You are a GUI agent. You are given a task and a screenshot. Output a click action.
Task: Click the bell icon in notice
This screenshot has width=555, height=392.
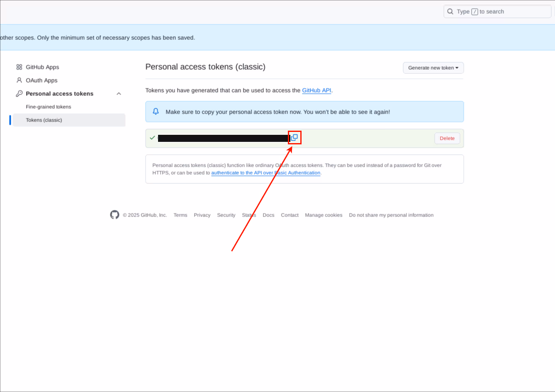coord(156,112)
